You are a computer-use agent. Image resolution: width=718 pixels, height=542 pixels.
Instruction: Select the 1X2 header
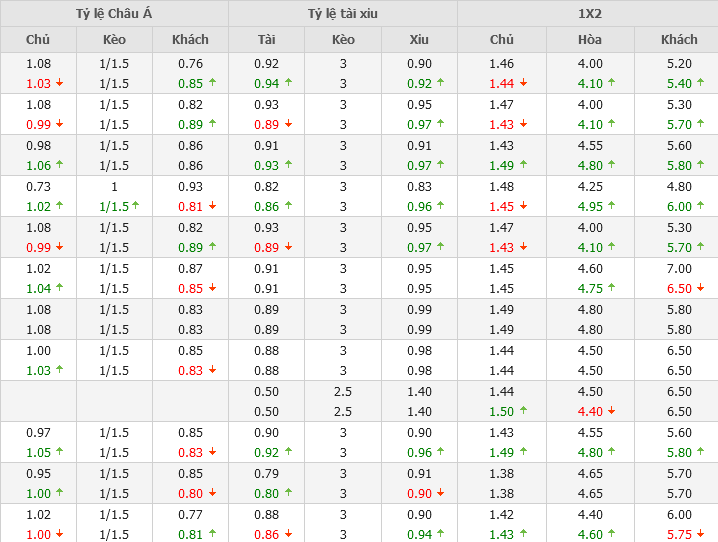click(x=589, y=13)
